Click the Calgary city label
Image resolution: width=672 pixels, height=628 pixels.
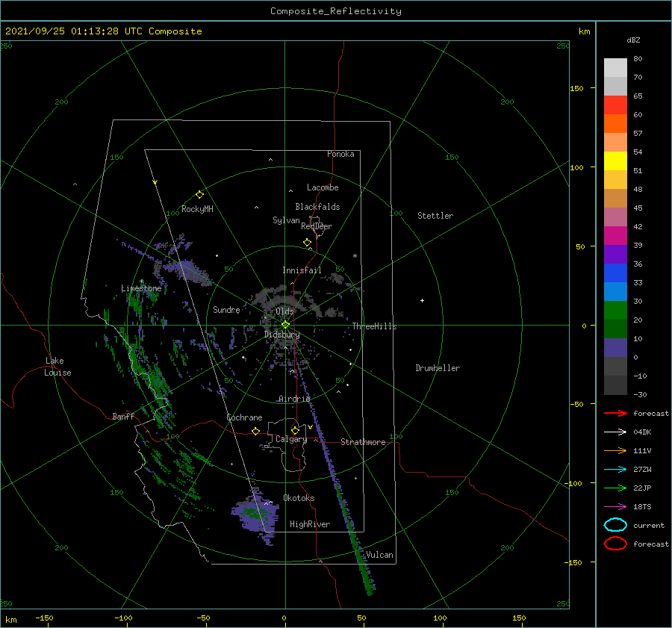pos(291,439)
